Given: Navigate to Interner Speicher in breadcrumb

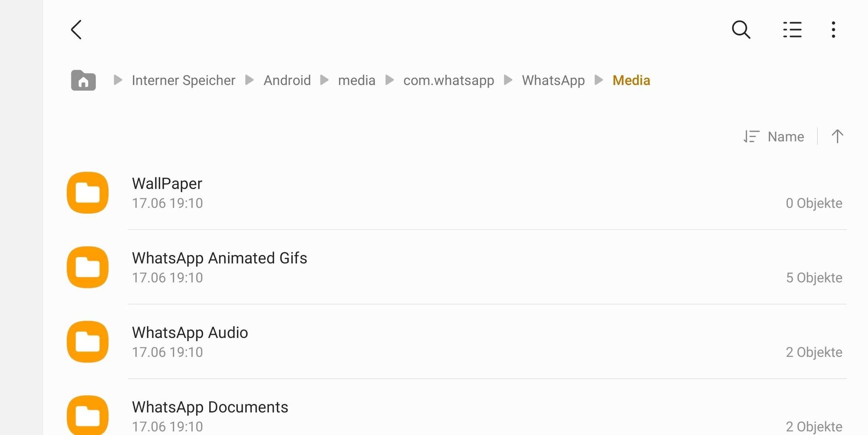Looking at the screenshot, I should 183,80.
